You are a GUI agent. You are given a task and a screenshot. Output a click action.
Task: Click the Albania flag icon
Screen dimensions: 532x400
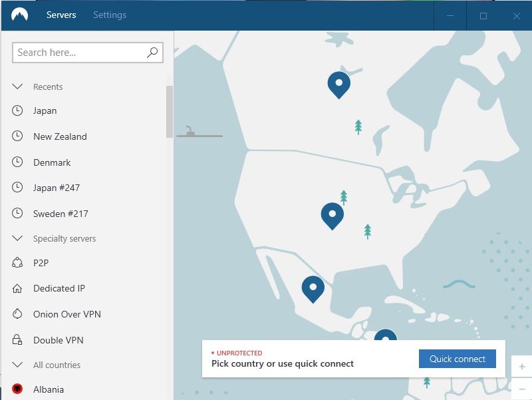(17, 389)
